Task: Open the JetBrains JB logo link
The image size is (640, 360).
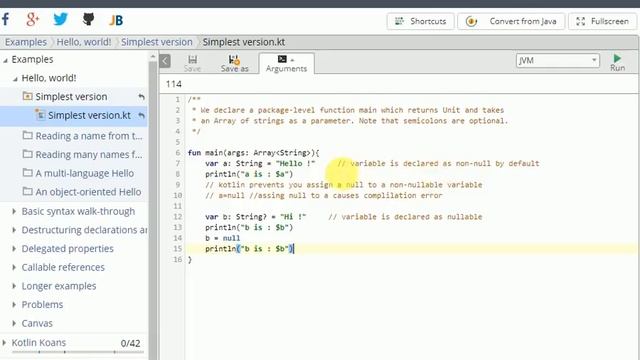Action: (116, 20)
